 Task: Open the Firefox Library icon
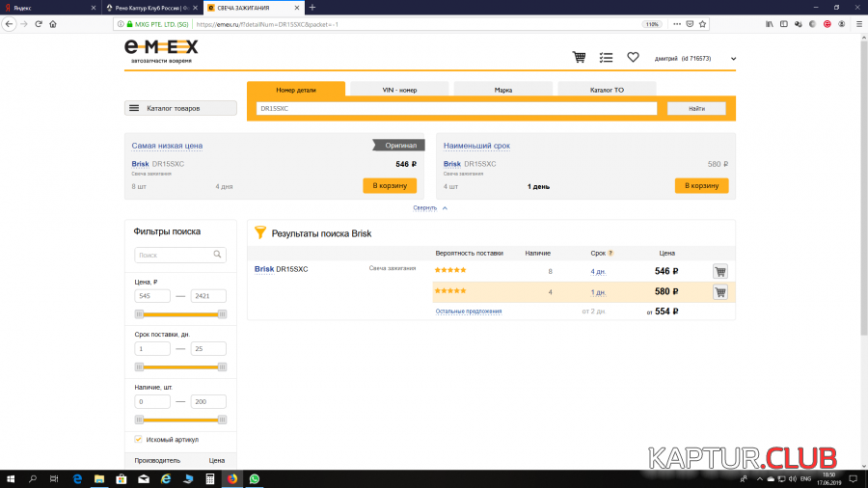click(770, 24)
